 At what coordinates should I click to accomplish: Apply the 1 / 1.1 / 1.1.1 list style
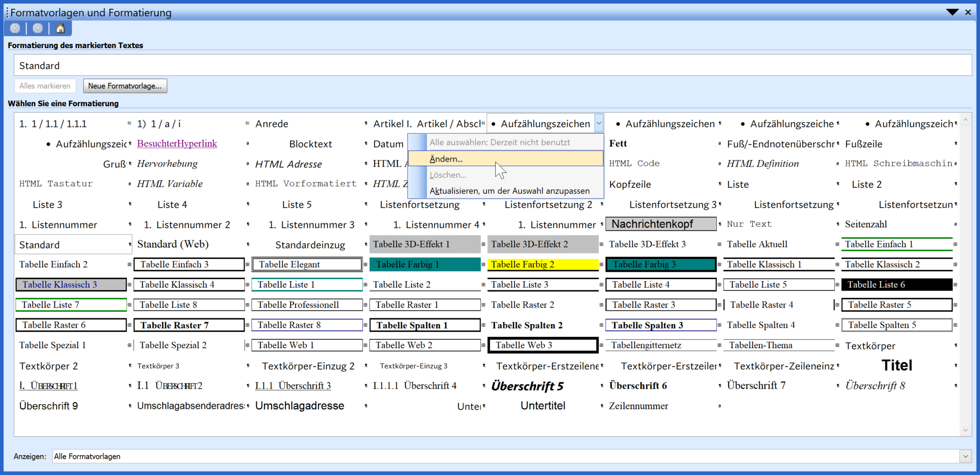click(53, 124)
